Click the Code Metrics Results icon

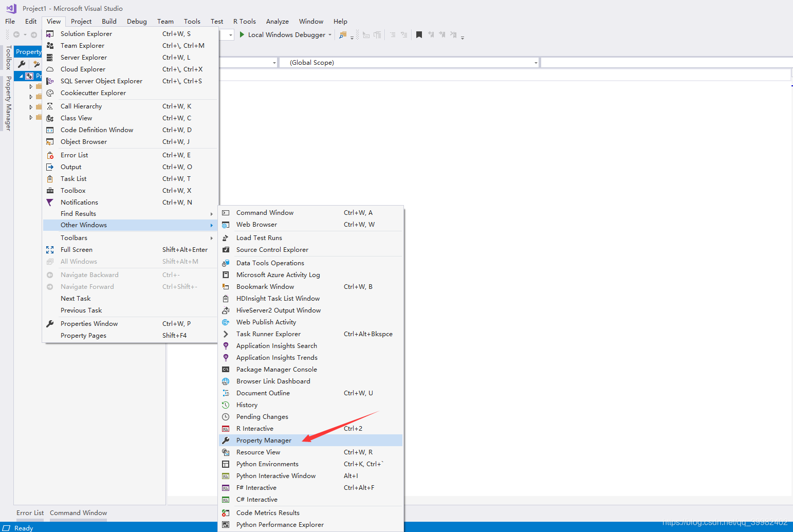226,513
